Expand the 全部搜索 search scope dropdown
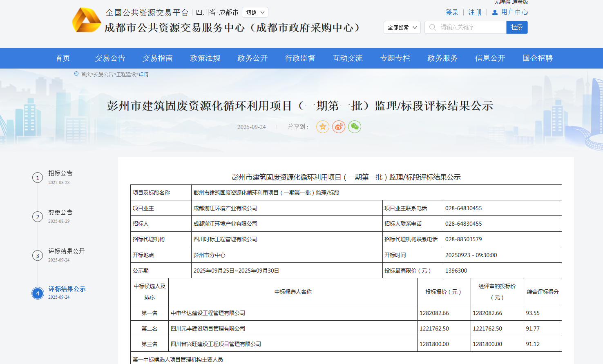Screen dimensions: 603x364 [x=402, y=27]
